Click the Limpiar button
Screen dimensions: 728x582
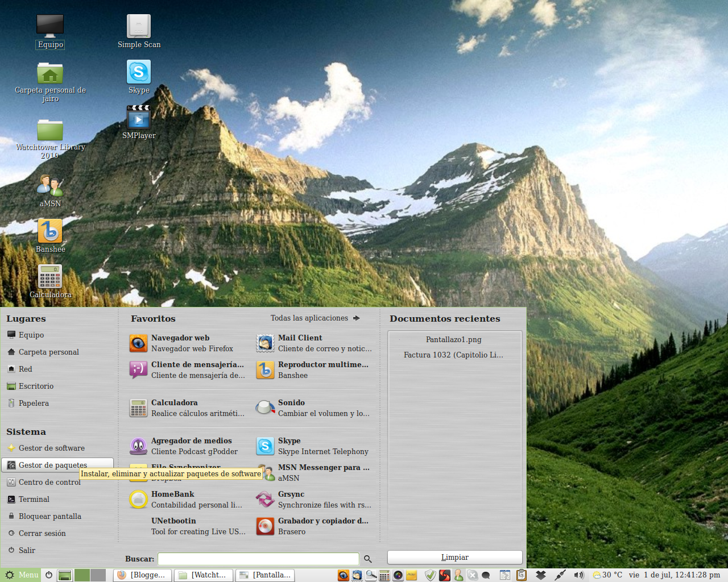[454, 557]
